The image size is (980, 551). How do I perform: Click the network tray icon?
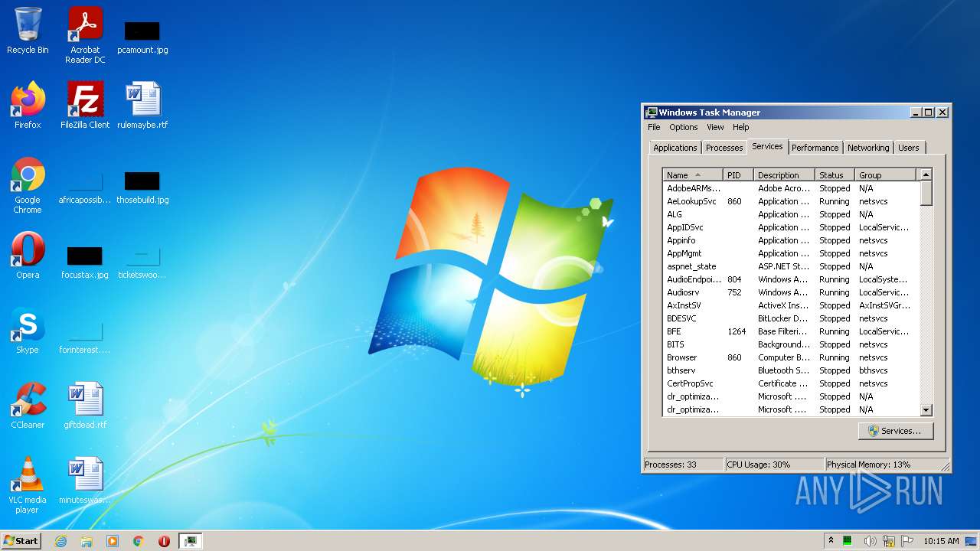click(888, 541)
